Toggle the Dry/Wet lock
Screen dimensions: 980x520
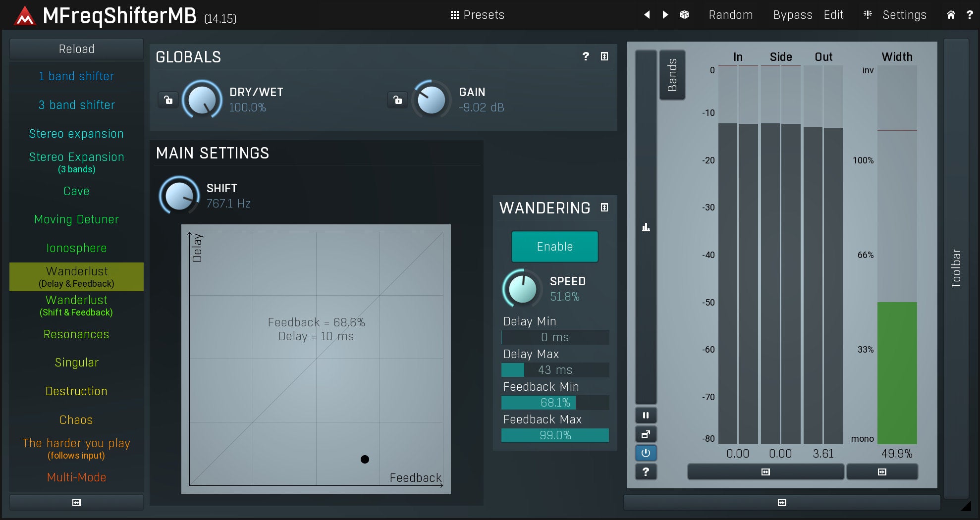point(168,100)
